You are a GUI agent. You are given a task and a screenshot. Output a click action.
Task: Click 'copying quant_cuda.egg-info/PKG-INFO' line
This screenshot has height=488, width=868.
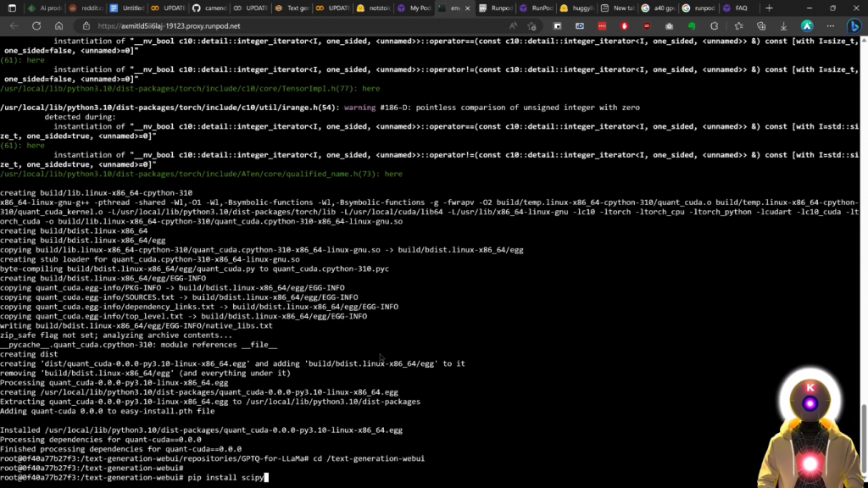coord(172,288)
